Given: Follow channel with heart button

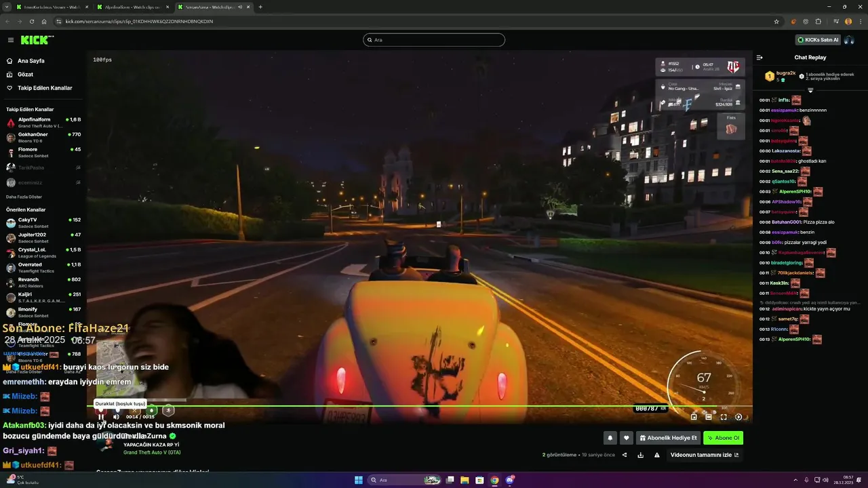Looking at the screenshot, I should [x=627, y=438].
